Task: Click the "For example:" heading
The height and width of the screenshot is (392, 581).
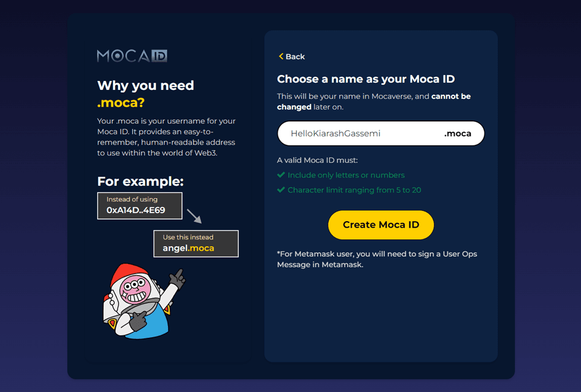Action: 141,182
